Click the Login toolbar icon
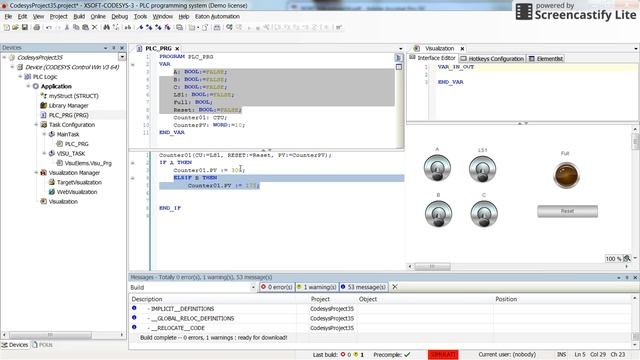The image size is (640, 360). (229, 27)
